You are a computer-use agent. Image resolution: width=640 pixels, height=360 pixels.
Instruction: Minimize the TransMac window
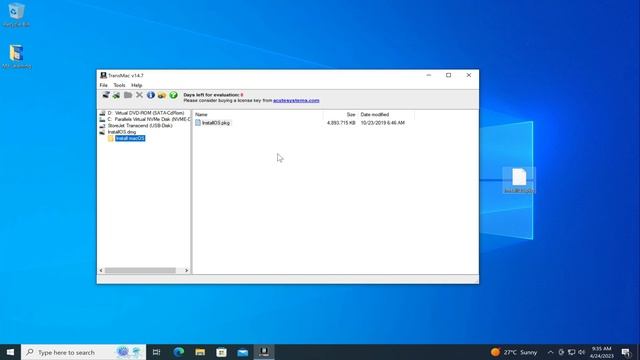click(429, 76)
